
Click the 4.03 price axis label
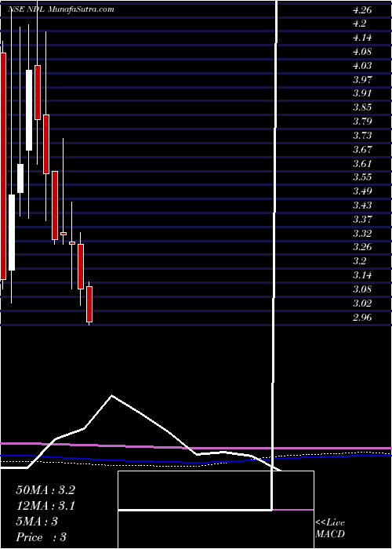tap(362, 66)
